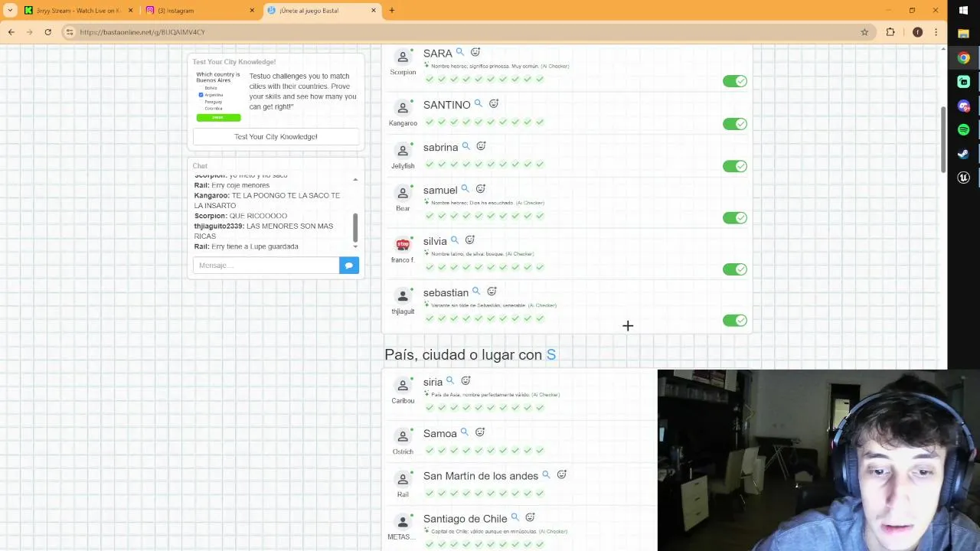Turn off sabrina's approval switch
The image size is (980, 551).
click(735, 166)
